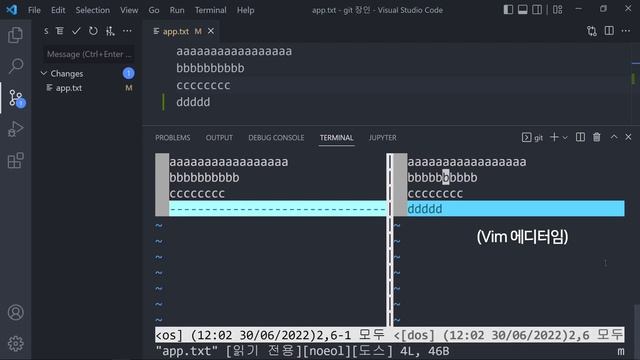Click the dashed filler line in left Vim pane
The height and width of the screenshot is (360, 640).
tap(278, 209)
